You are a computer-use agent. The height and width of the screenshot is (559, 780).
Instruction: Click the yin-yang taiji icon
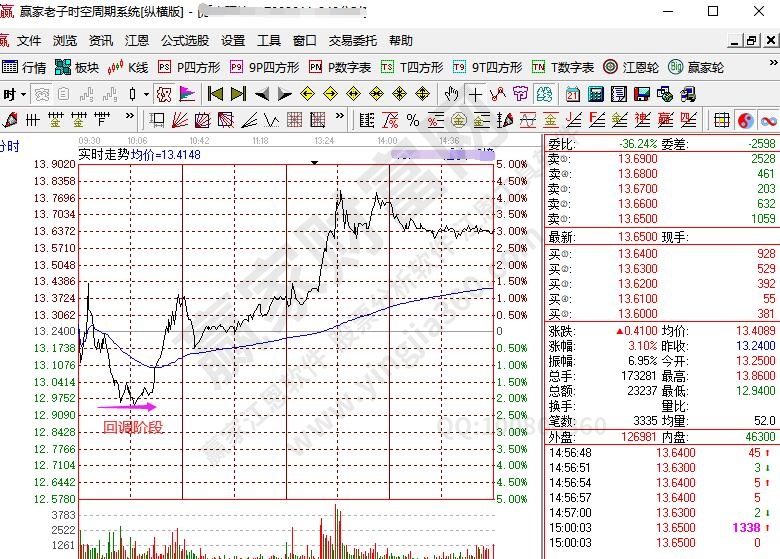tap(745, 120)
